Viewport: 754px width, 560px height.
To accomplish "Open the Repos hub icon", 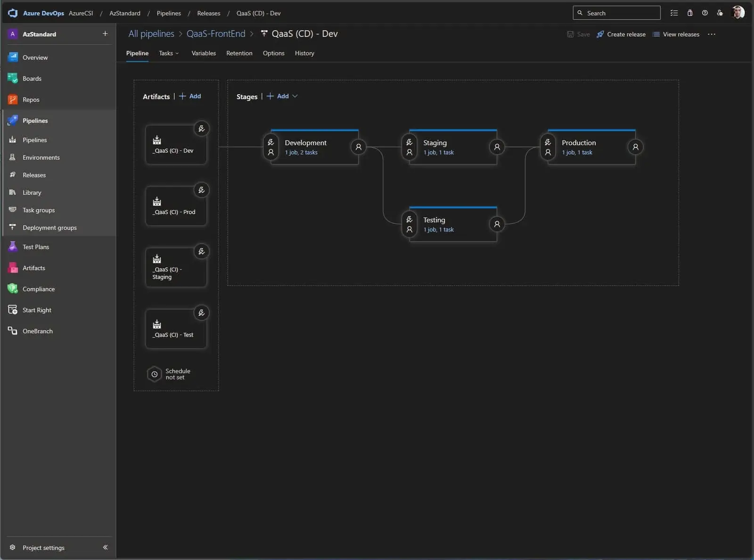I will point(13,99).
